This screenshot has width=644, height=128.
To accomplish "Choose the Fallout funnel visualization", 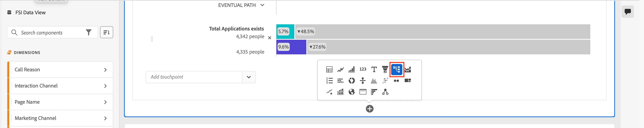I will (385, 69).
